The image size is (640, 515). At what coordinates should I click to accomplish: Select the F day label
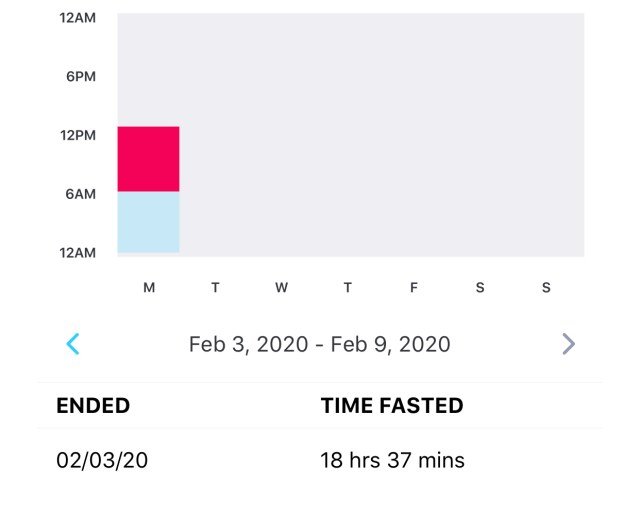point(413,287)
